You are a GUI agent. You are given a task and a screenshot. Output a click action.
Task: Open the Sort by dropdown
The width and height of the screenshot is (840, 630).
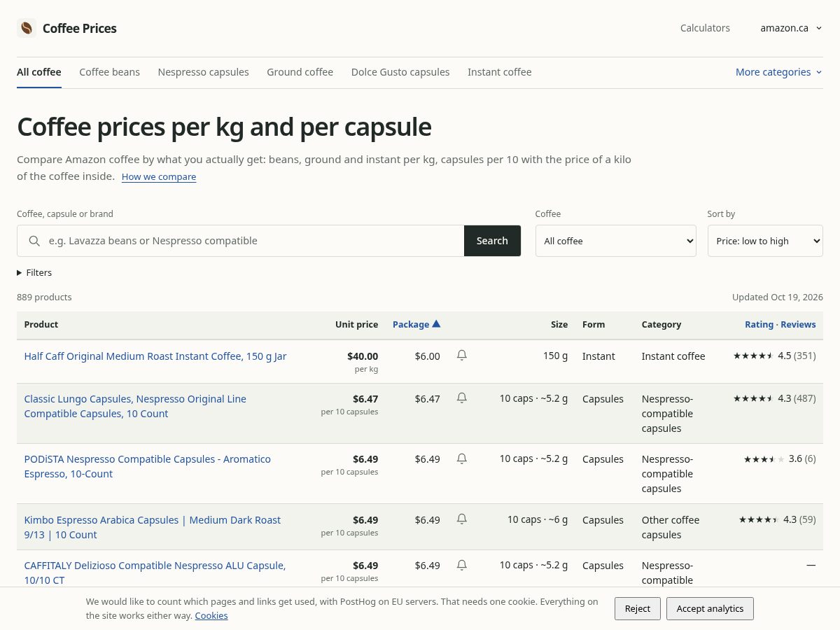765,241
